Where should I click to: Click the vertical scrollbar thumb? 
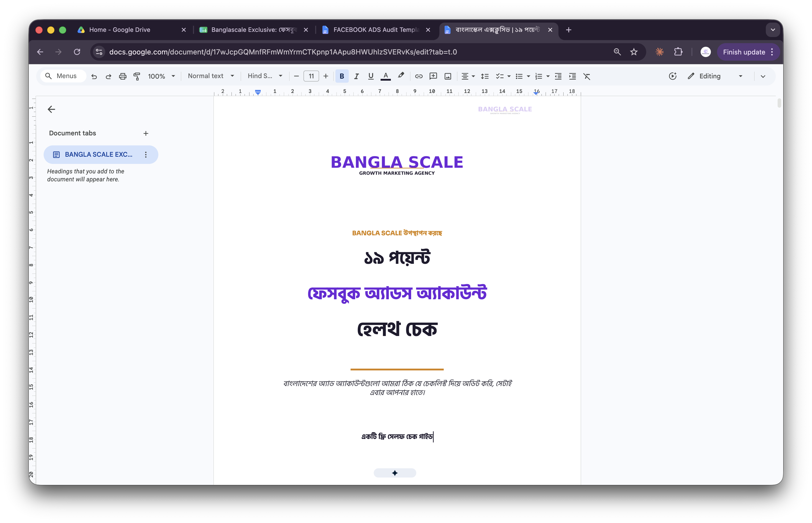click(x=779, y=103)
